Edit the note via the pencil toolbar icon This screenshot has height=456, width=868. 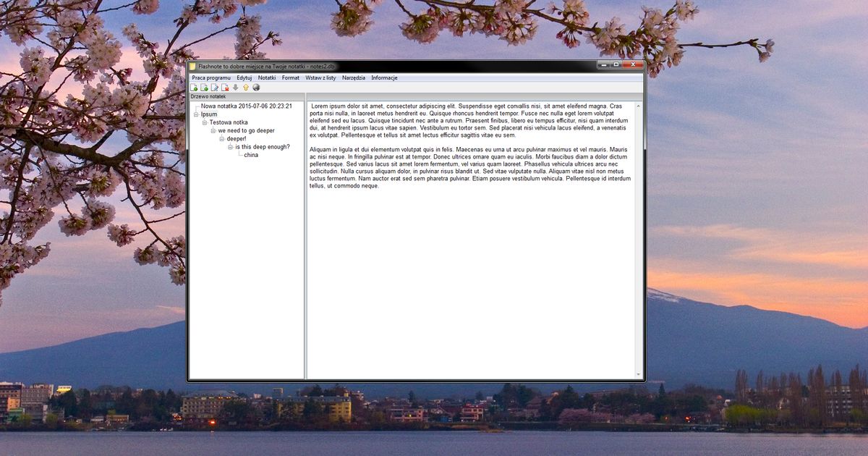click(x=216, y=88)
